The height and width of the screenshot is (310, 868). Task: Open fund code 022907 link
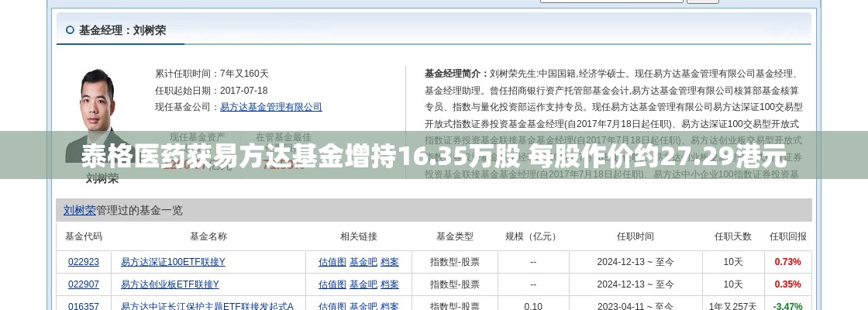pos(84,284)
